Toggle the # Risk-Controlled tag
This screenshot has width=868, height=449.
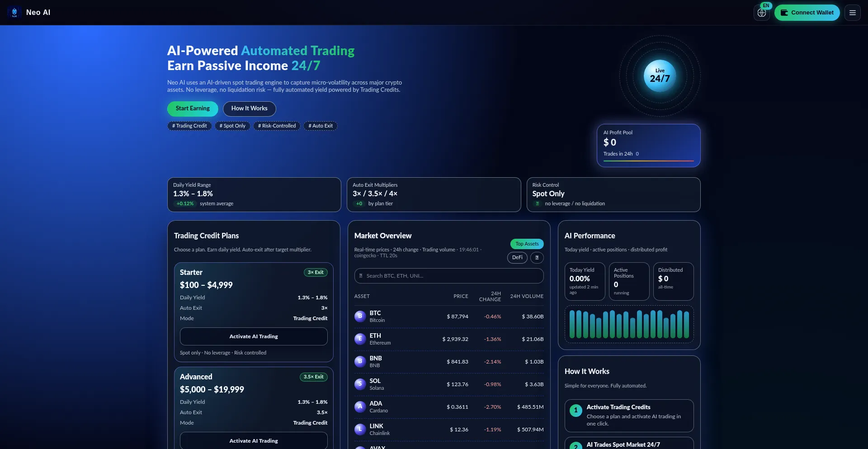276,126
